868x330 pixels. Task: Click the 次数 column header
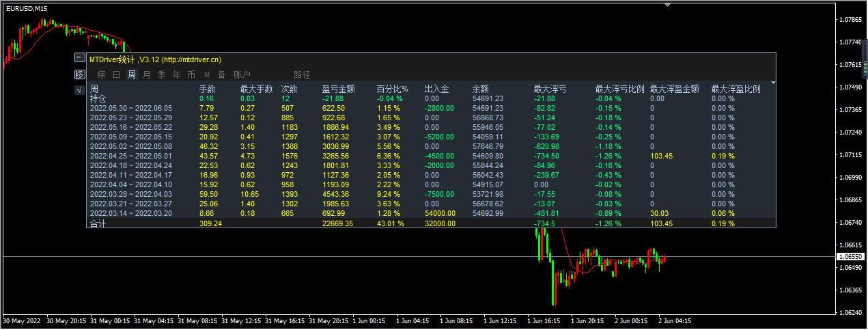coord(289,89)
